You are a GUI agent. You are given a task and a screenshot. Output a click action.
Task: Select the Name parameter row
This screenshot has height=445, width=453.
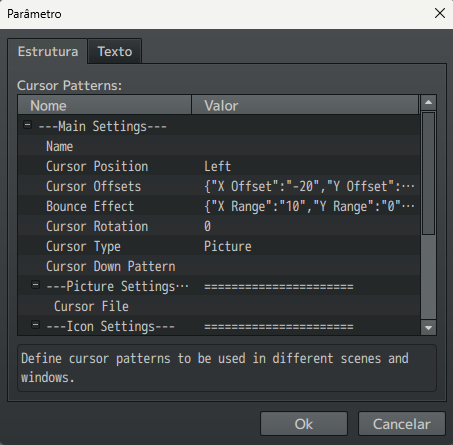[x=219, y=146]
